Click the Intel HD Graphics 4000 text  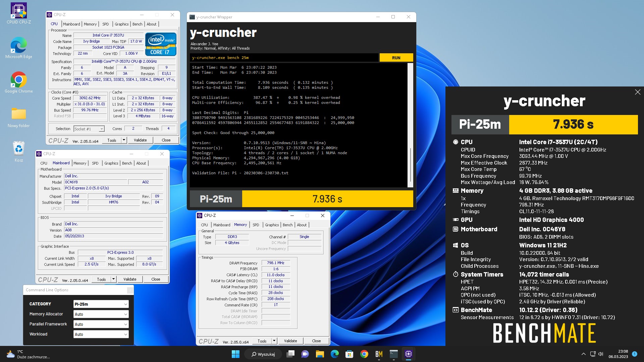click(551, 220)
